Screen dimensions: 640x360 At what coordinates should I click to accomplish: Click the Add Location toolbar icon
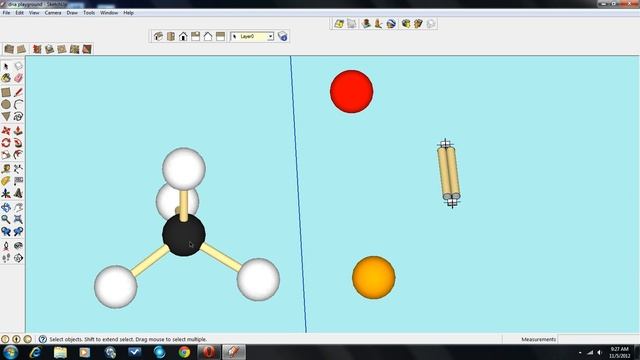(339, 24)
